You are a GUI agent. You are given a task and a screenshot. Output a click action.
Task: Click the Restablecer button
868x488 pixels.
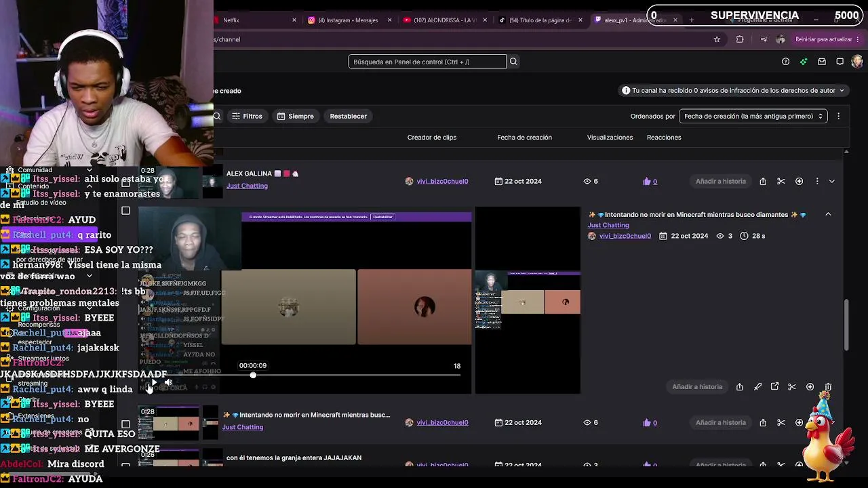click(348, 116)
